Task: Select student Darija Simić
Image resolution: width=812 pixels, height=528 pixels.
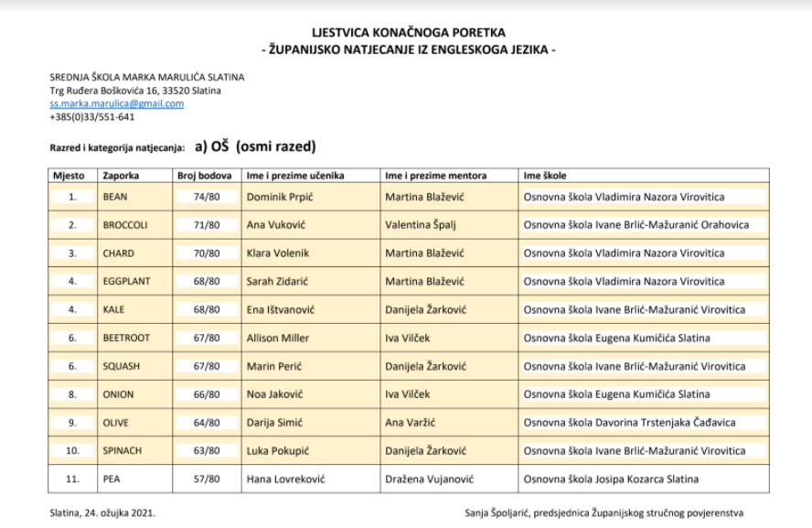Action: [x=274, y=423]
